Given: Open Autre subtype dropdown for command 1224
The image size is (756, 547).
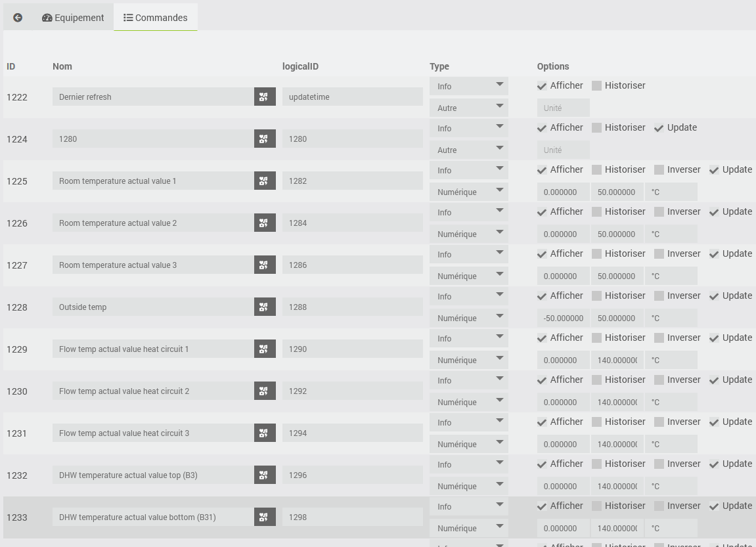Looking at the screenshot, I should point(468,150).
